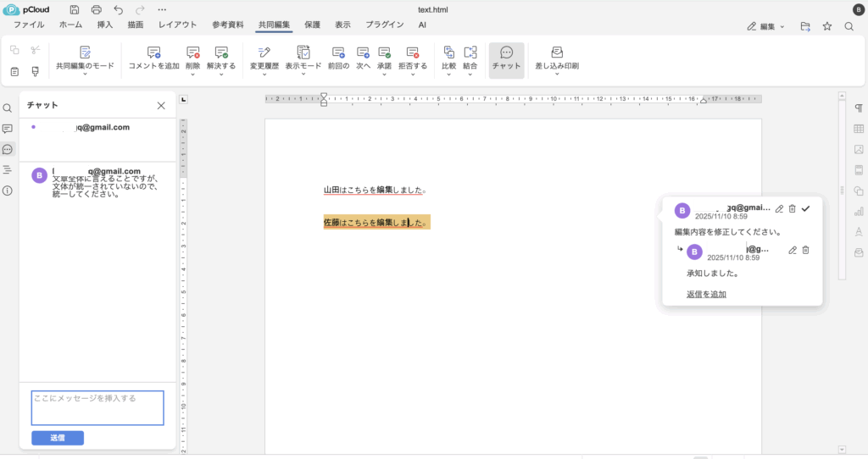The height and width of the screenshot is (459, 868).
Task: Click the Add Reply (返信を追加) link
Action: (x=706, y=294)
